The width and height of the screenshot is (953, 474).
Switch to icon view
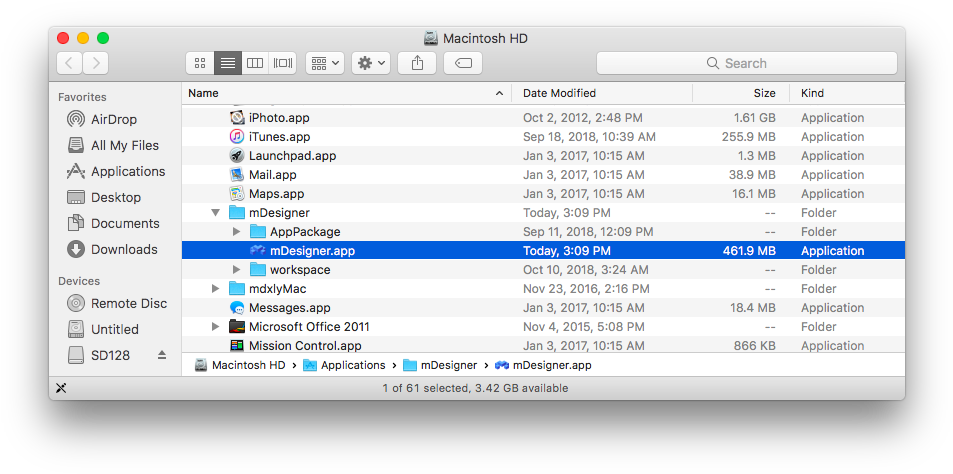point(199,63)
